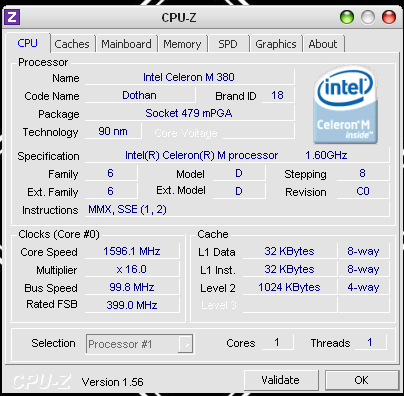Click the Brand ID value 18
Viewport: 404px width, 396px height.
click(x=278, y=95)
